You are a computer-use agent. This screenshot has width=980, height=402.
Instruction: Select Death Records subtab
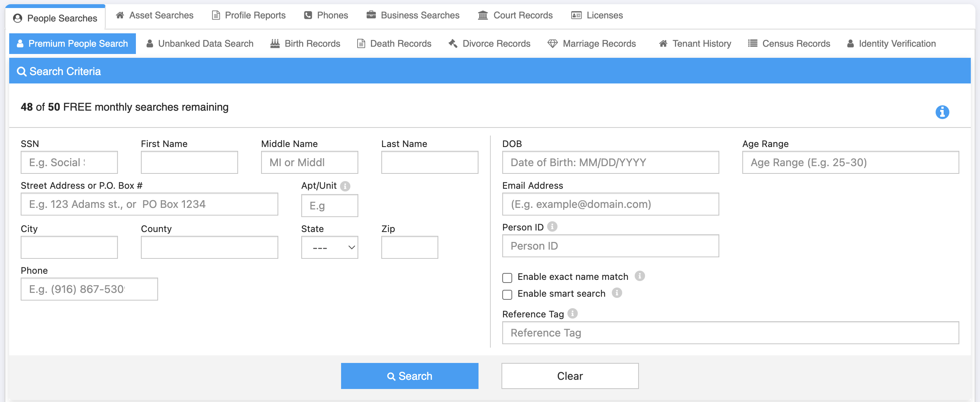394,44
